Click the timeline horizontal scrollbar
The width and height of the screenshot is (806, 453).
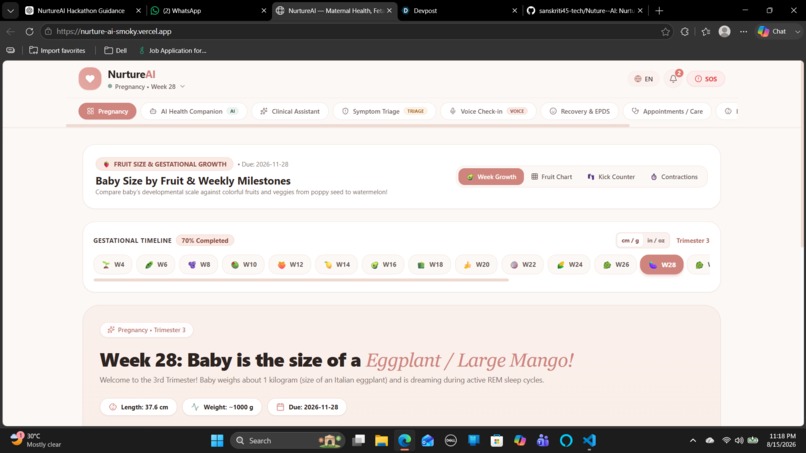(301, 280)
